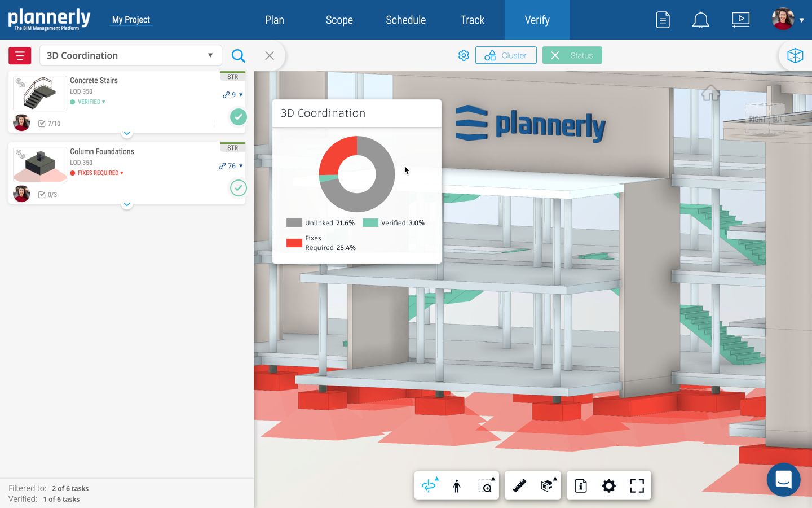Viewport: 812px width, 508px height.
Task: Click the Concrete Stairs thumbnail
Action: [40, 94]
